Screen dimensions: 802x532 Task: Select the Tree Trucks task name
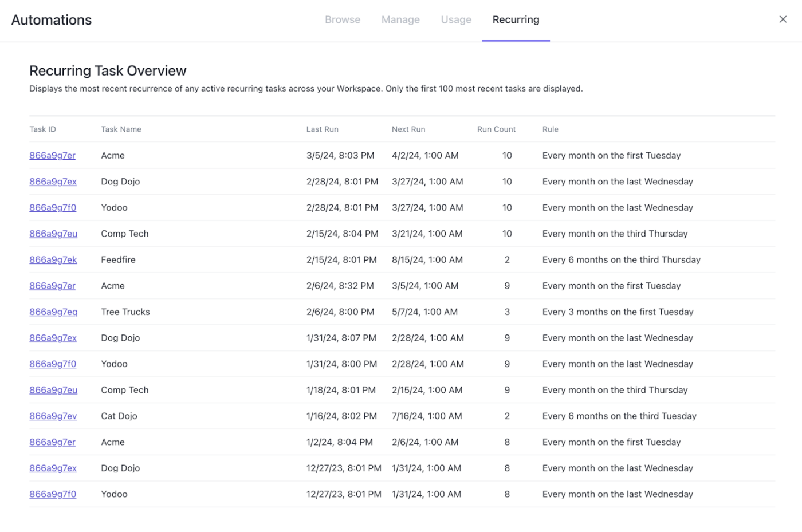coord(125,312)
